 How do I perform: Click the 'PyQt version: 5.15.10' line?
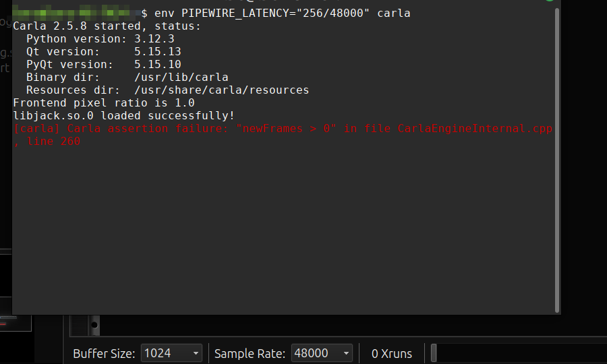pyautogui.click(x=104, y=64)
